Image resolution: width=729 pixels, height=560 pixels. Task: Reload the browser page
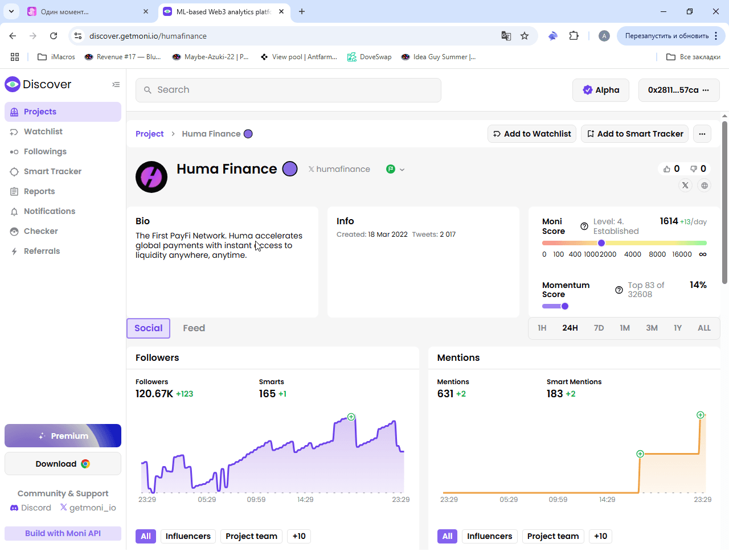point(54,36)
